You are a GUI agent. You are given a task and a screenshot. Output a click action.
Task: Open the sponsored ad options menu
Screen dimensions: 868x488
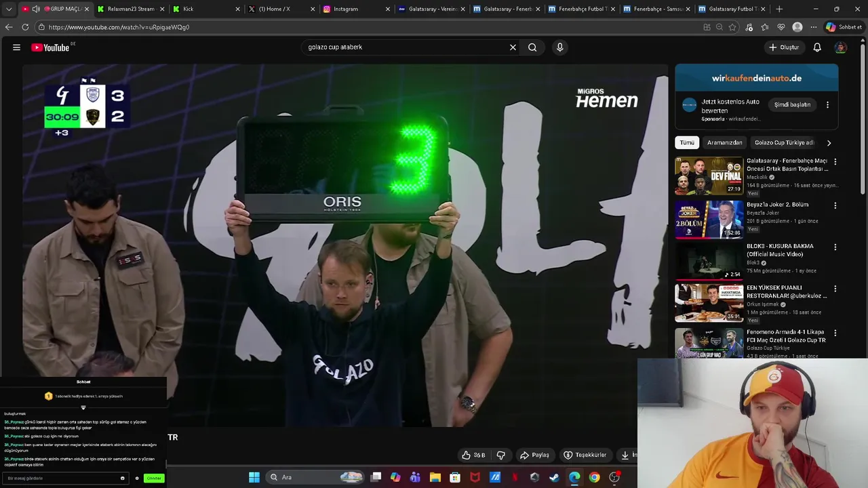[x=827, y=105]
